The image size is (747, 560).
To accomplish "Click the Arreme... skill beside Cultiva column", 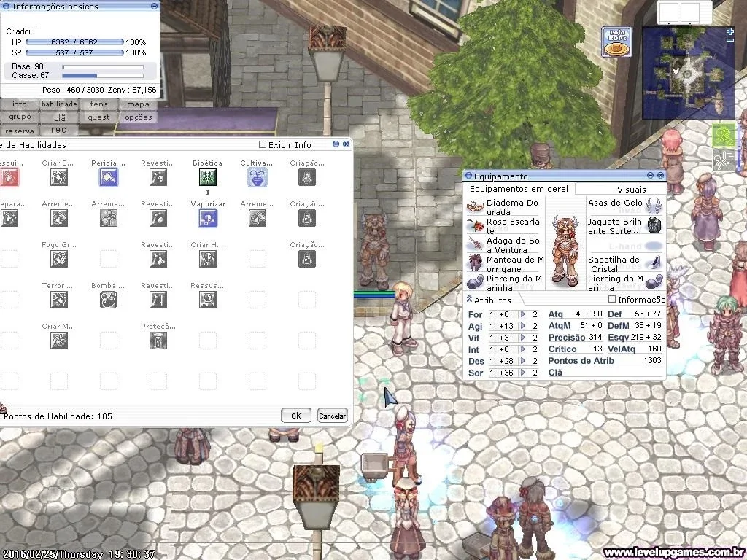I will click(258, 219).
